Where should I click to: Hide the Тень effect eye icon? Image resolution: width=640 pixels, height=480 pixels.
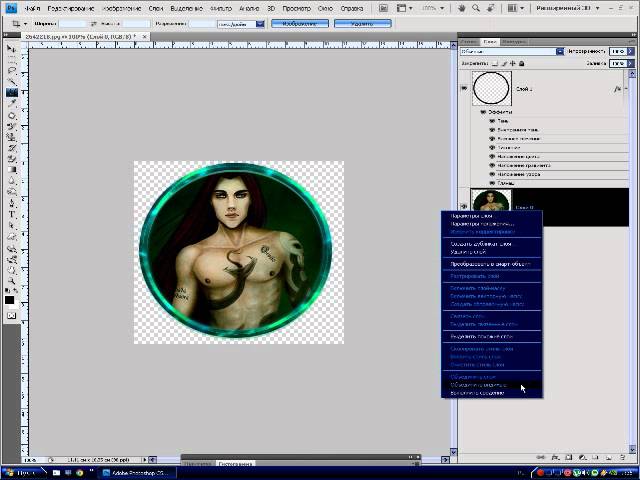point(492,121)
